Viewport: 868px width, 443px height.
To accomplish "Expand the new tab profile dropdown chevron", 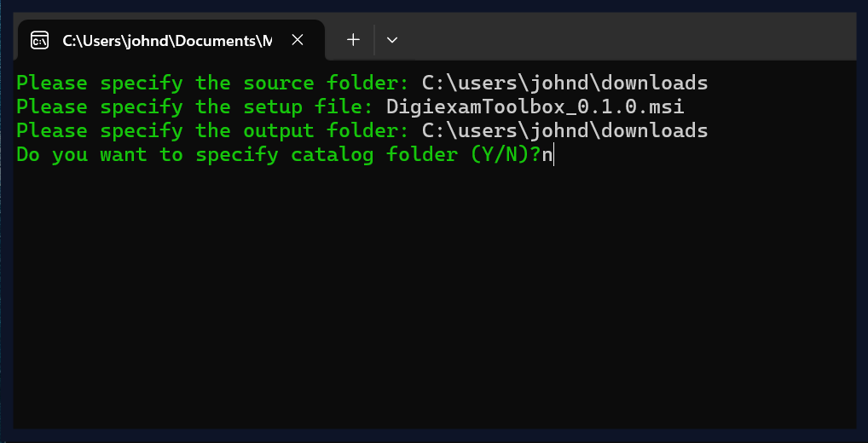I will pyautogui.click(x=392, y=39).
